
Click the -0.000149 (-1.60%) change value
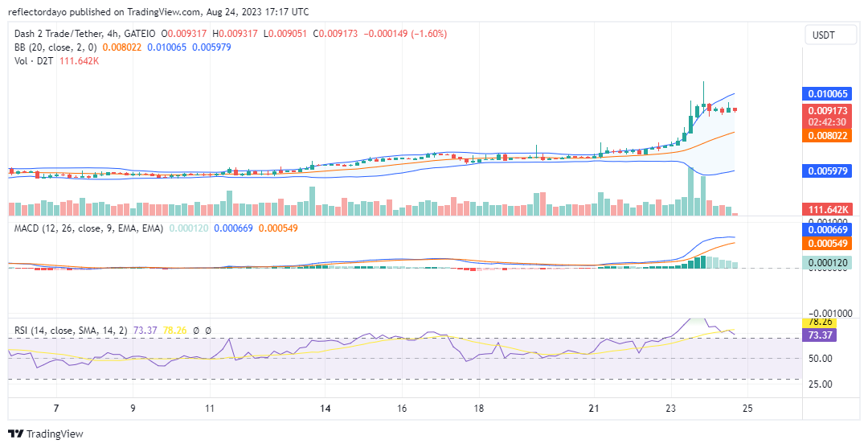405,34
